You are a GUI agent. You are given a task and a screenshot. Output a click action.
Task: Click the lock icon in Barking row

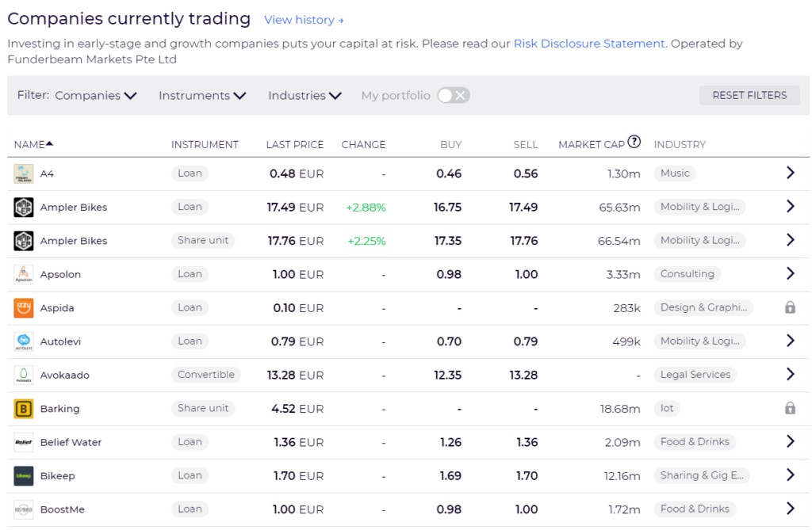790,408
